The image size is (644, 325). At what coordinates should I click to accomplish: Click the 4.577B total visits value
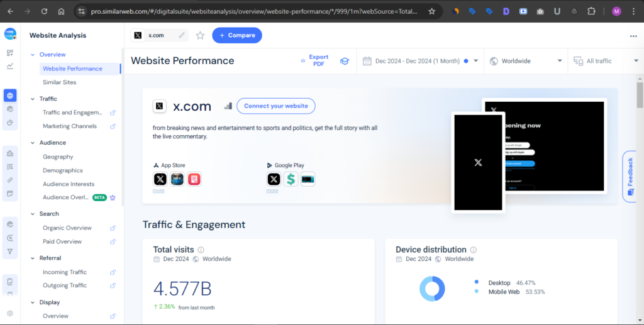[182, 289]
